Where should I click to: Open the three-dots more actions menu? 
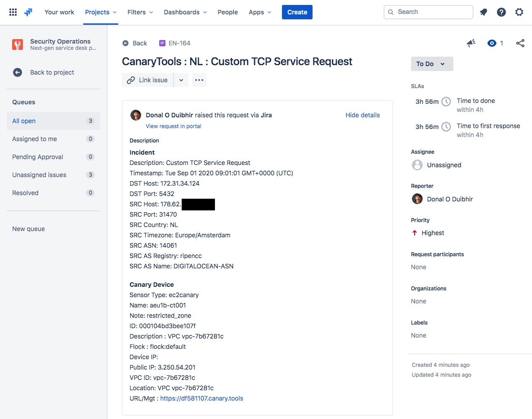pos(199,80)
